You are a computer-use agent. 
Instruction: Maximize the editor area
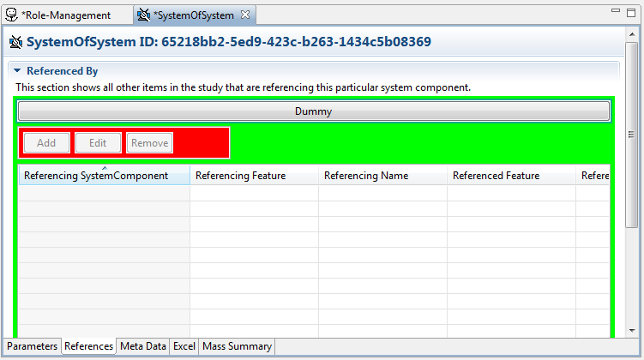pos(631,12)
